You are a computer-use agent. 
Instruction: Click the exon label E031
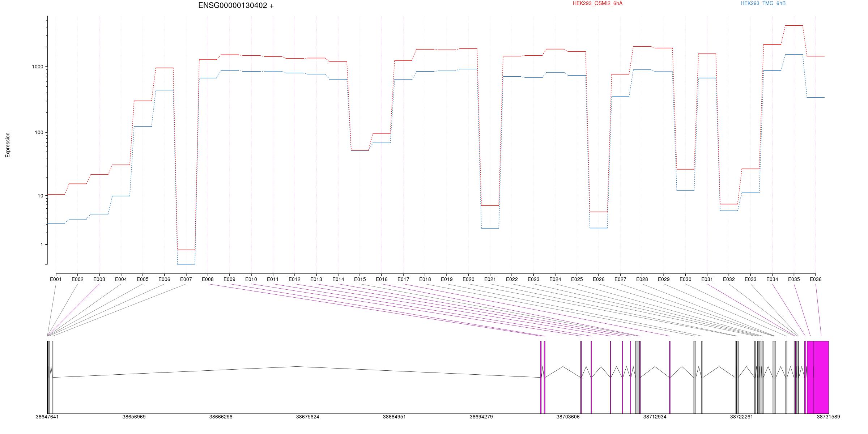coord(707,279)
